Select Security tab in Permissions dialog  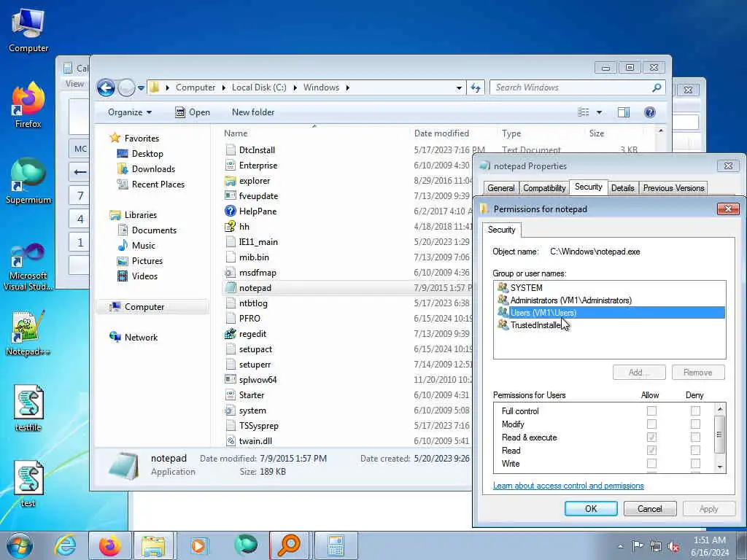[x=502, y=230]
